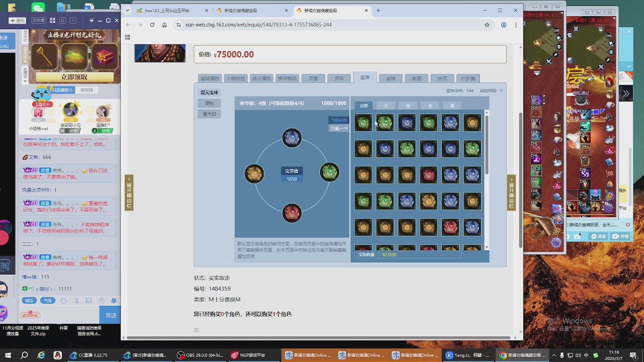Screen dimensions: 644x362
Task: Switch to the 人物抗性 tab
Action: click(235, 78)
